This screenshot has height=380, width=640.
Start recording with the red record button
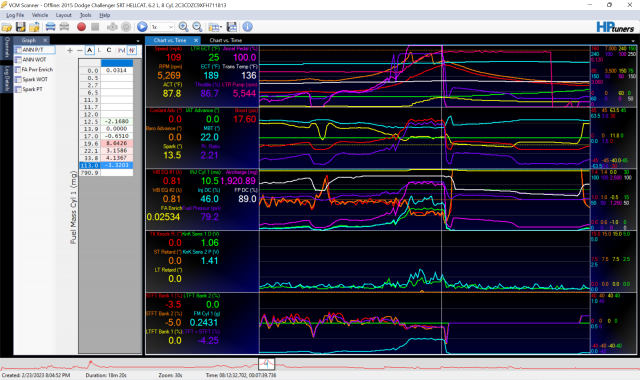(81, 27)
